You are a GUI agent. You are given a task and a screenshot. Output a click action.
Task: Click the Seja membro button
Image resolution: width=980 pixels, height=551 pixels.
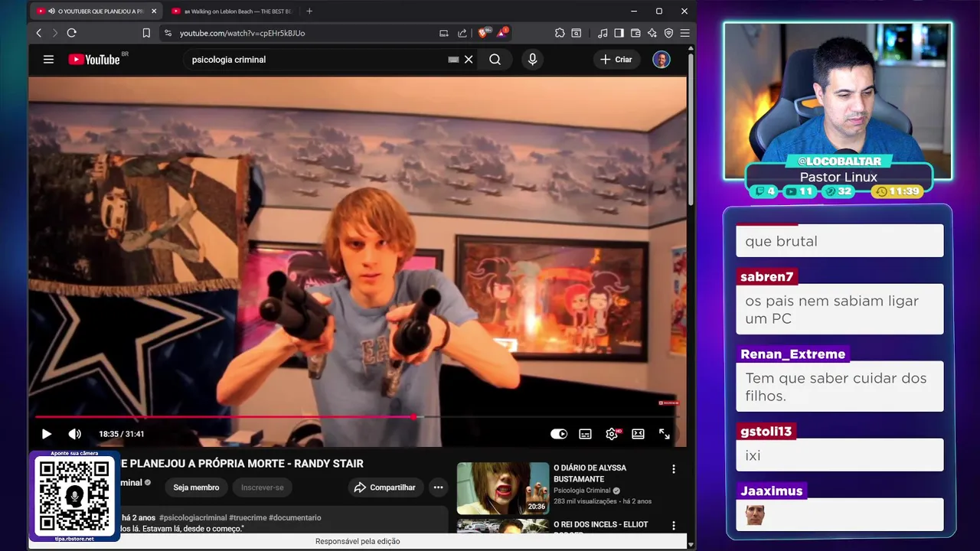coord(196,487)
